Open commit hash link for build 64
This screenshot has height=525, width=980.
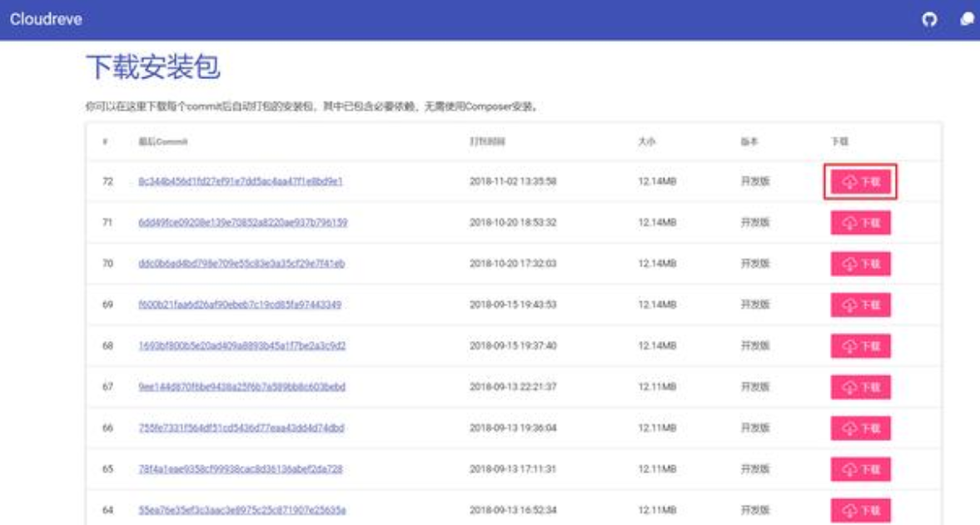point(241,509)
